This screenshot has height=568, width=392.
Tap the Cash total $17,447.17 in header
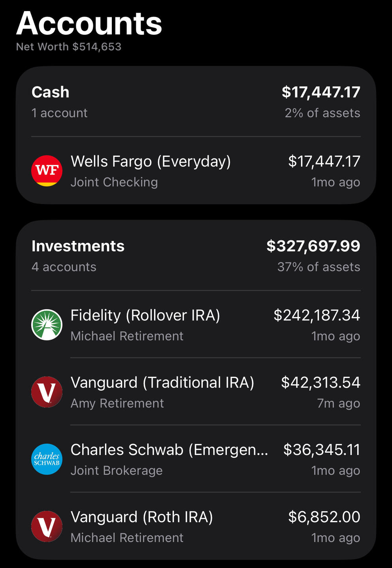(x=320, y=92)
